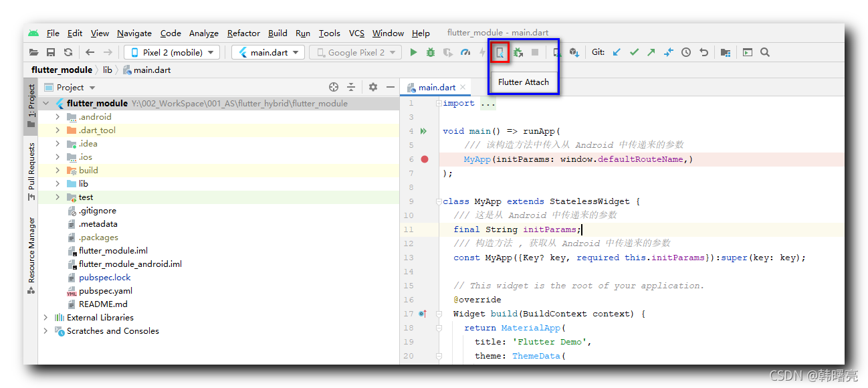Open Google Pixel 2 device dropdown
The height and width of the screenshot is (388, 868).
(x=355, y=52)
